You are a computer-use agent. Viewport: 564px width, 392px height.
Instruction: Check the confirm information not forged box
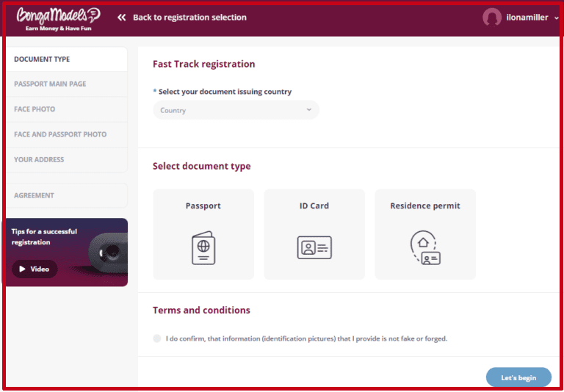coord(157,338)
